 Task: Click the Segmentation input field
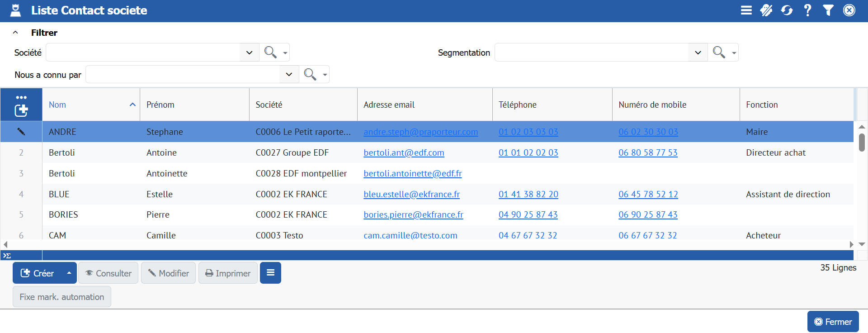tap(591, 52)
